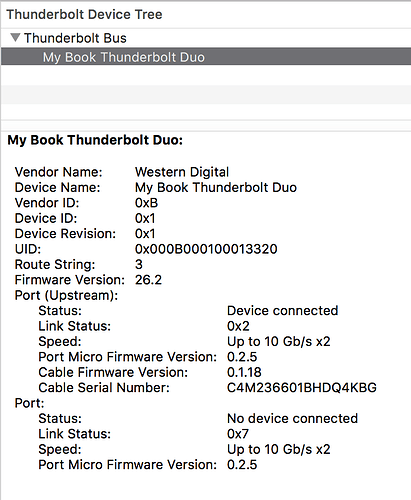Click the Route String value 3

click(139, 264)
